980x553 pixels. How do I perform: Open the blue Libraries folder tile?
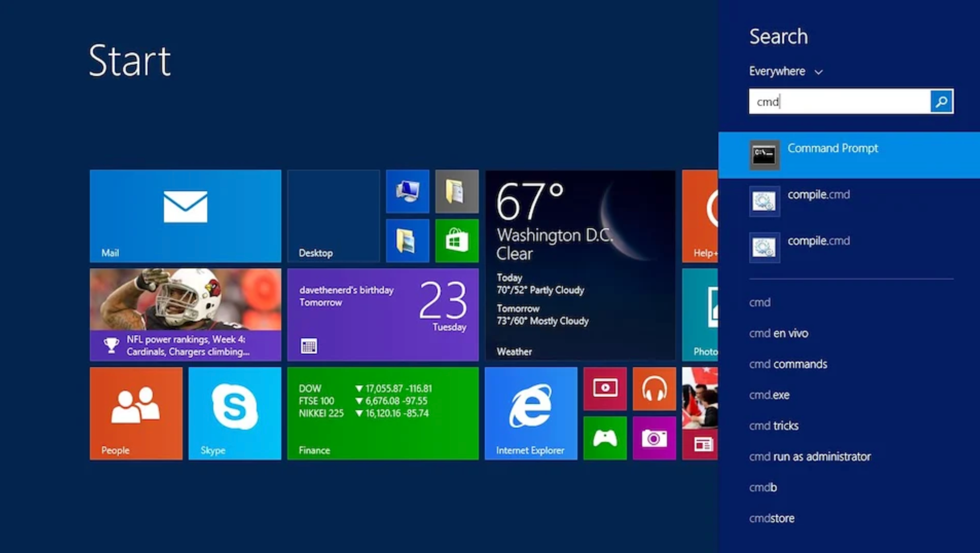click(407, 241)
